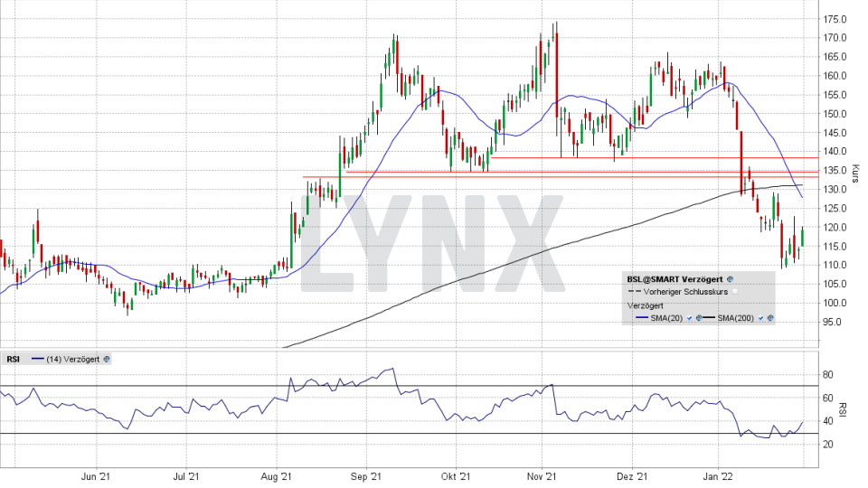Select the Aug '21 date axis label
868x488 pixels.
click(276, 476)
